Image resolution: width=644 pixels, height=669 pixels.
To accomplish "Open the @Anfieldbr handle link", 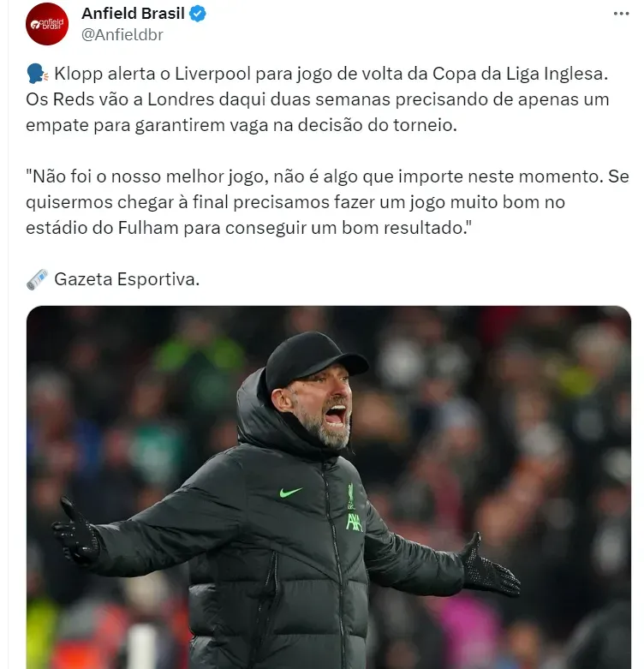I will [122, 34].
